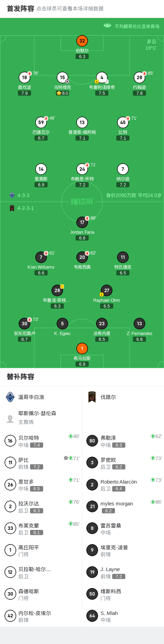
Task: Open captain 27 Raphael Ohin details
Action: click(107, 290)
